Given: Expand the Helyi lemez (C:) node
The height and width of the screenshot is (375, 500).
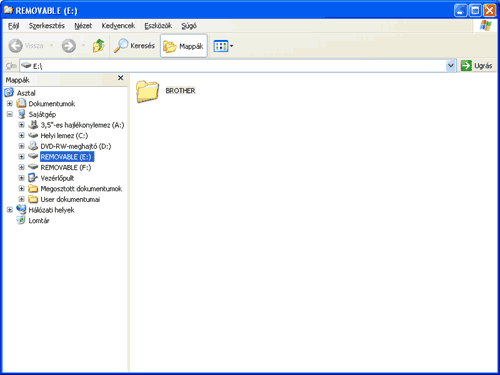Looking at the screenshot, I should pos(22,136).
